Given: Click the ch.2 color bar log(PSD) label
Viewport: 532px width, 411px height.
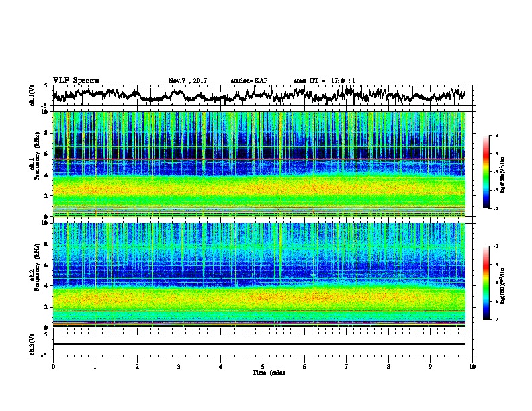Looking at the screenshot, I should coord(503,285).
